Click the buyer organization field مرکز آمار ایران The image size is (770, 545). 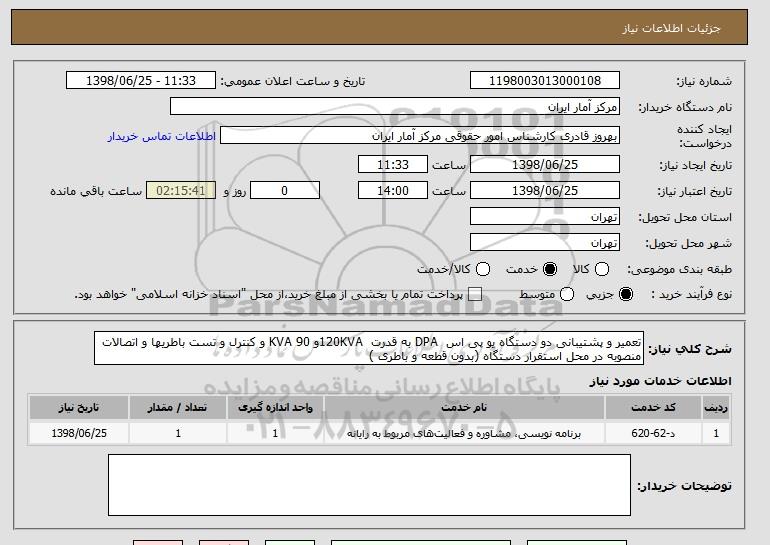click(395, 107)
